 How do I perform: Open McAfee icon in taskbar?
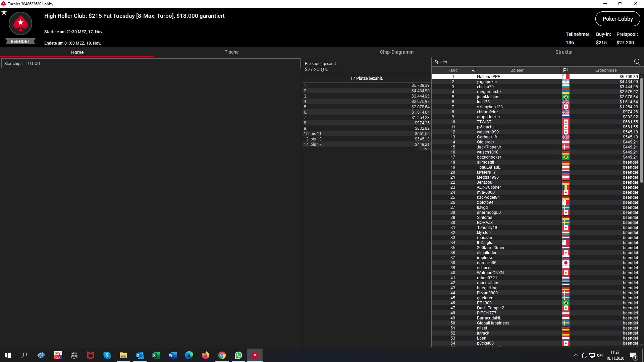(x=91, y=355)
